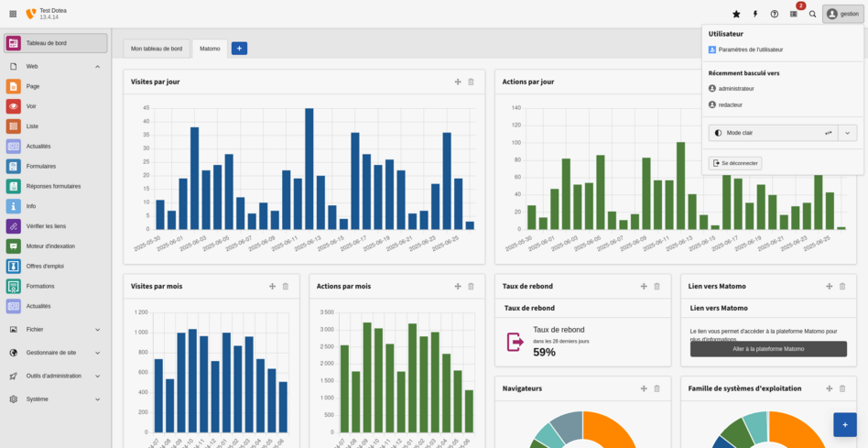Delete Famille de systèmes d'exploitation widget
The width and height of the screenshot is (868, 448).
(842, 388)
